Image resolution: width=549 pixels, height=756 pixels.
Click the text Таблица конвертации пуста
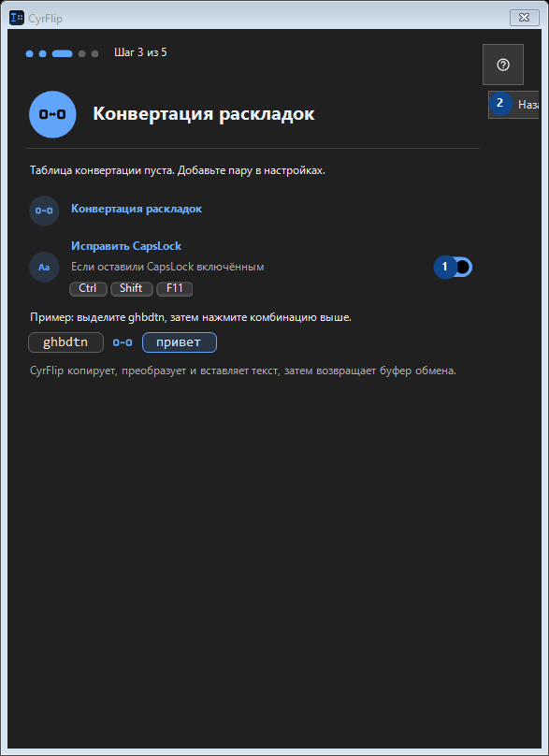point(102,170)
